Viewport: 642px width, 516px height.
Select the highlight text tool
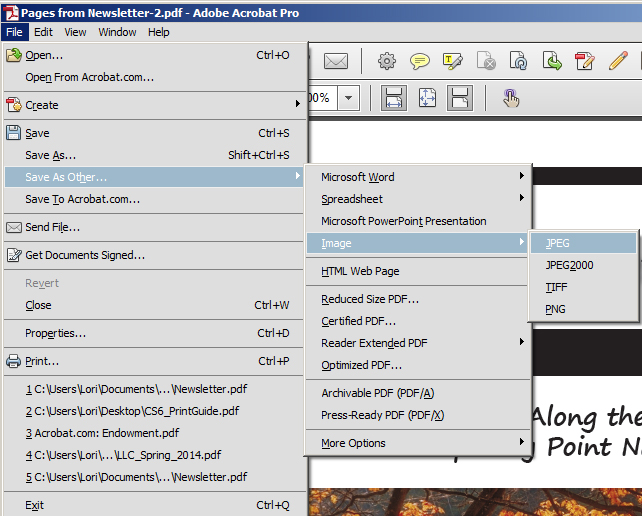coord(452,61)
